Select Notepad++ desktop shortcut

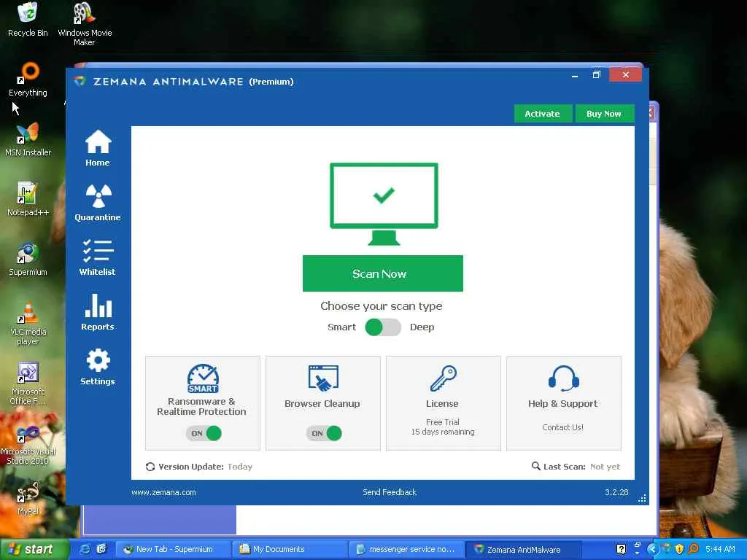[x=28, y=199]
